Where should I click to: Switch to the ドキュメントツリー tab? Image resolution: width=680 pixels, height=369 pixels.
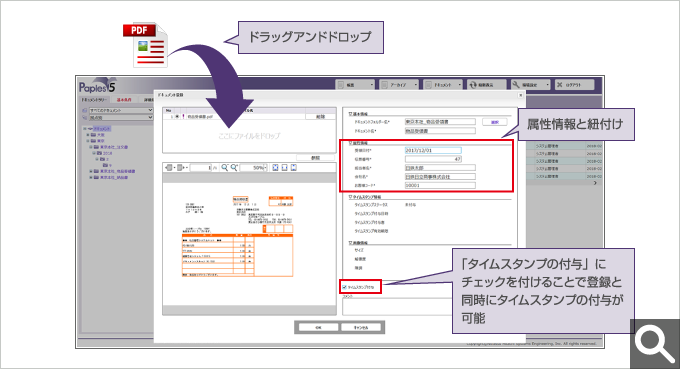[x=94, y=100]
